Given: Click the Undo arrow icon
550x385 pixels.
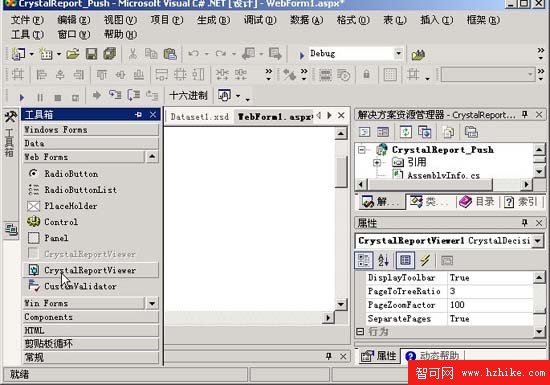Looking at the screenshot, I should [194, 54].
